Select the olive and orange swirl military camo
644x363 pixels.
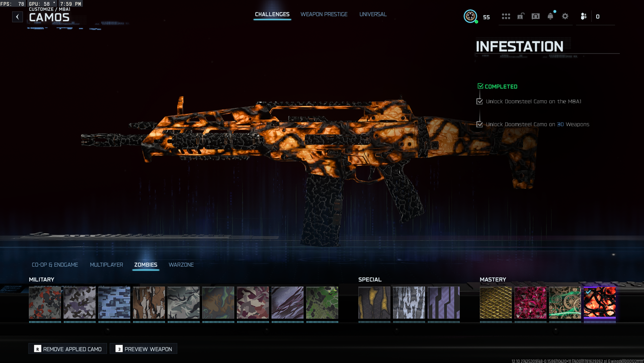click(218, 303)
